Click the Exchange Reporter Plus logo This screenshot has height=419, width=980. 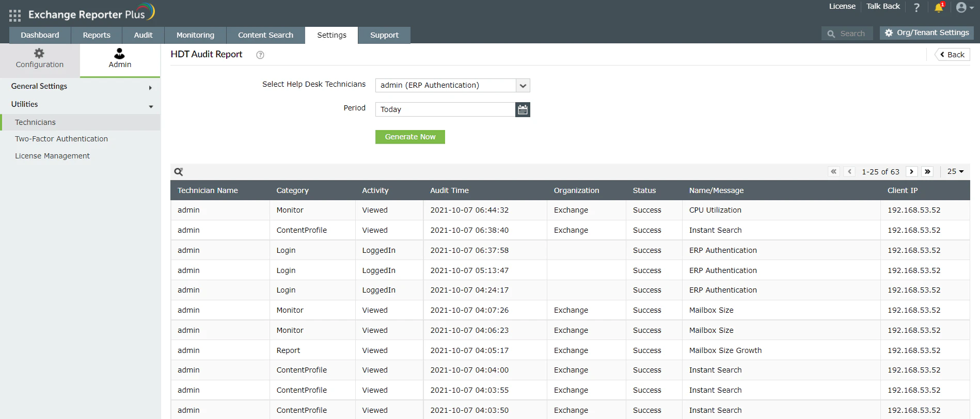(91, 12)
